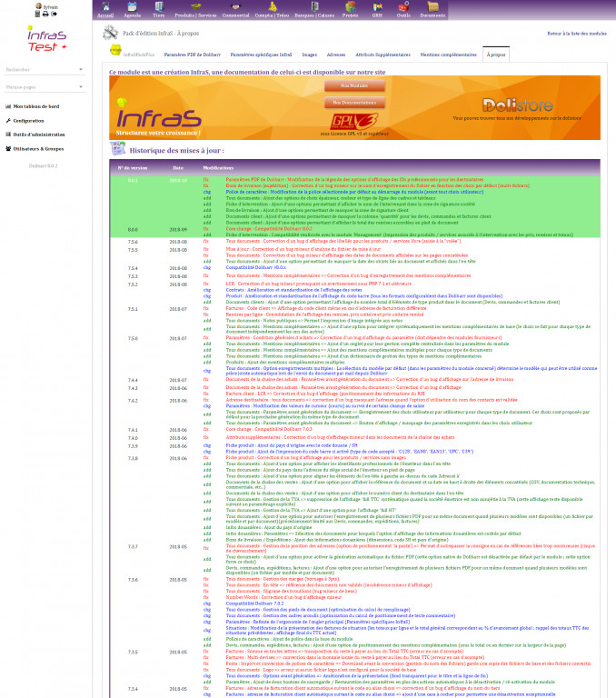Open the Banques | Caisses safe icon
Viewport: 616px width, 698px height.
pyautogui.click(x=314, y=6)
